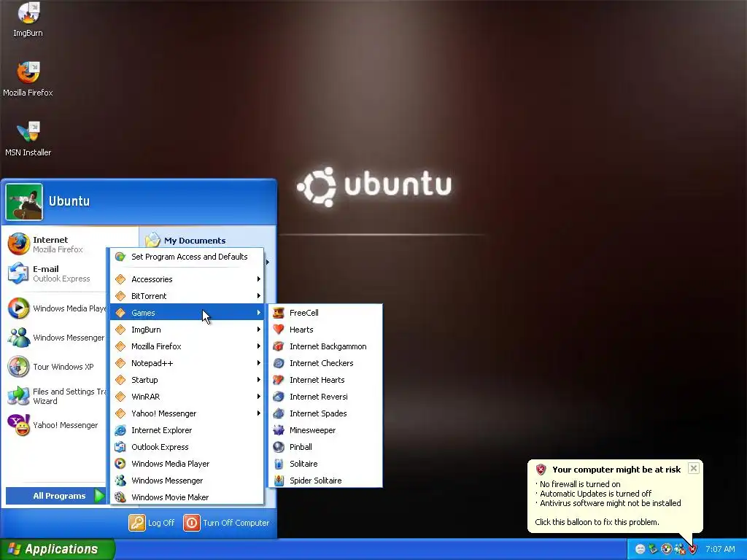This screenshot has height=560, width=747.
Task: Start the FreeCell game
Action: click(x=325, y=313)
